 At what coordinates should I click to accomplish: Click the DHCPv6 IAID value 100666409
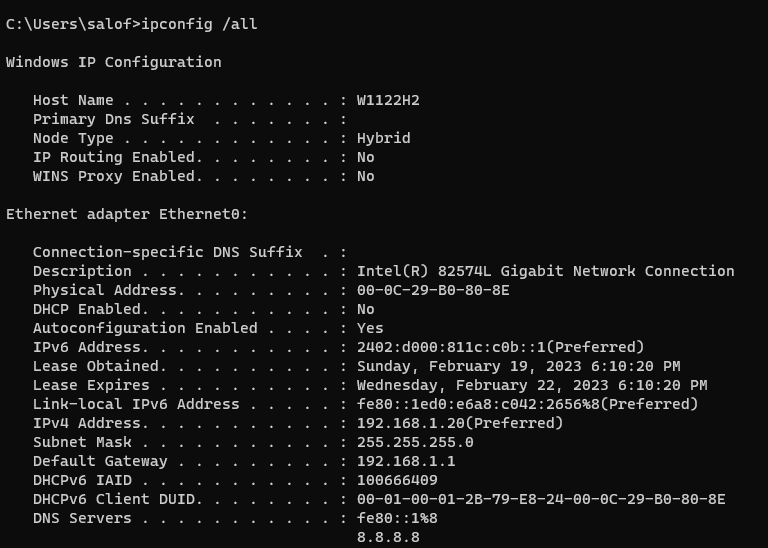tap(397, 480)
